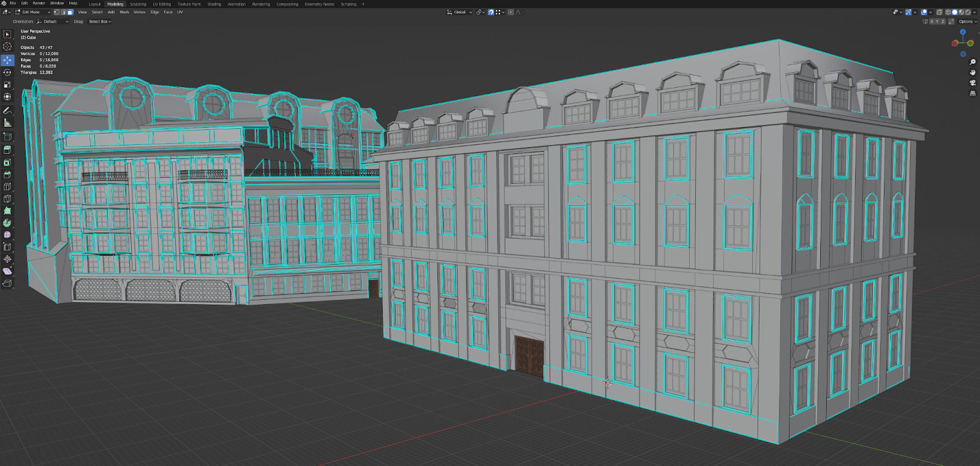Open the Options popover button

[x=967, y=21]
